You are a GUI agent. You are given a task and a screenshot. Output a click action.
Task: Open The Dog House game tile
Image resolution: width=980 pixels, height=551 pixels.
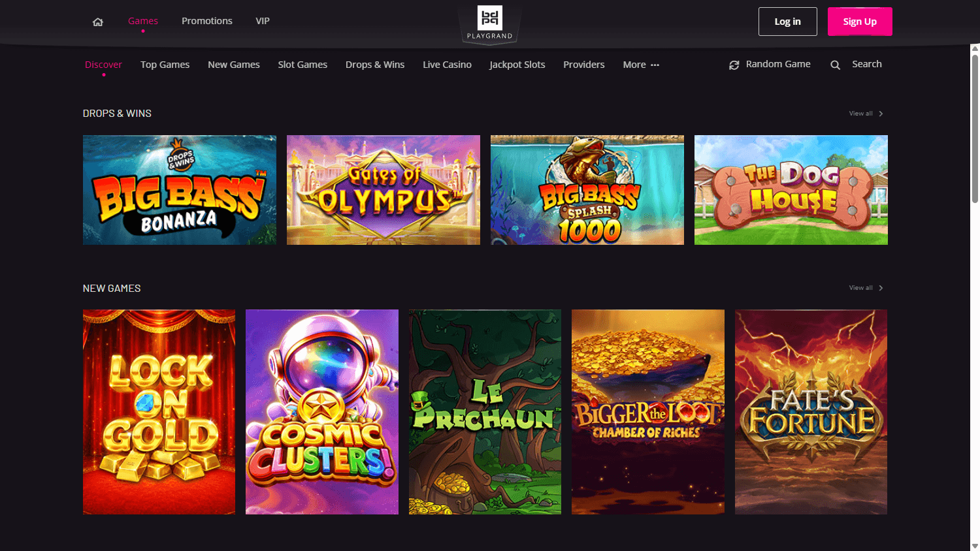click(791, 190)
